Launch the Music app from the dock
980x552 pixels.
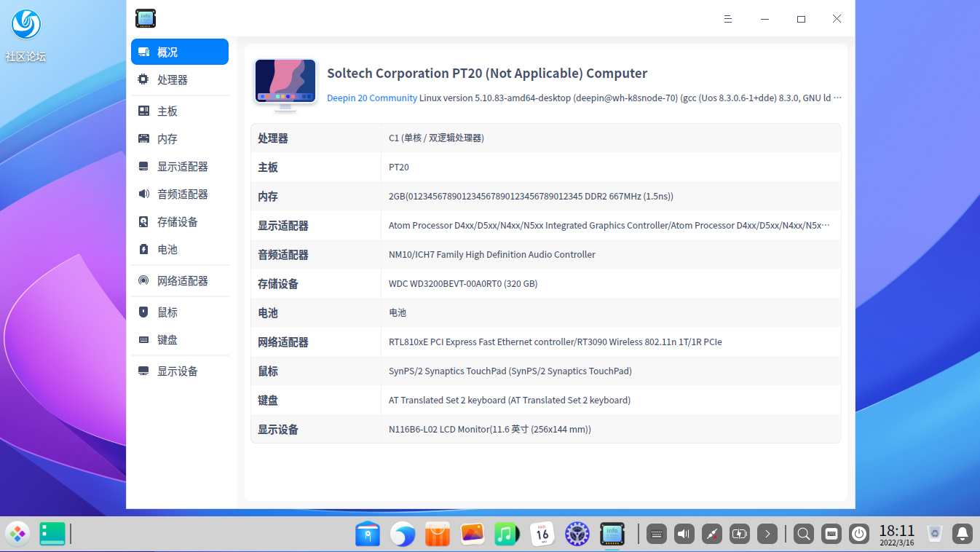(507, 534)
